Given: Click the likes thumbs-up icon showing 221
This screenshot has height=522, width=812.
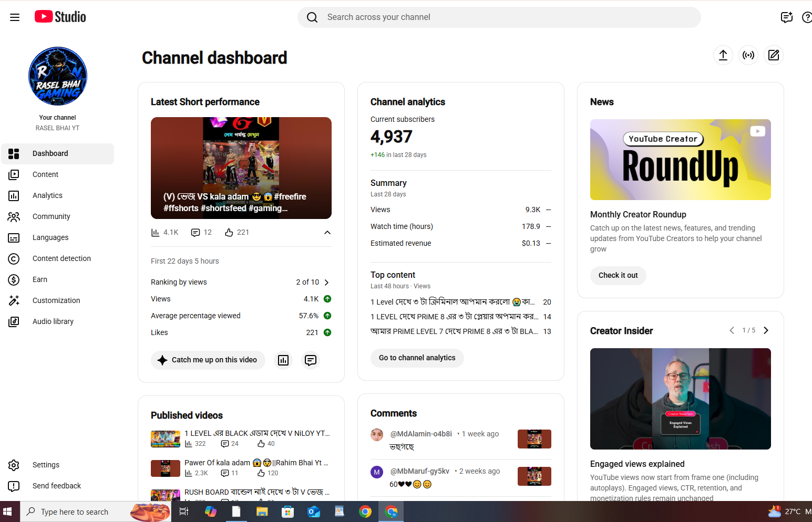Looking at the screenshot, I should click(x=229, y=233).
